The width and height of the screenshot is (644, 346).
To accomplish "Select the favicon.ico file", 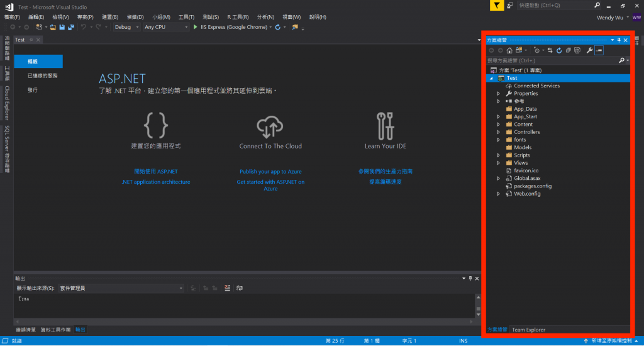I will point(526,170).
